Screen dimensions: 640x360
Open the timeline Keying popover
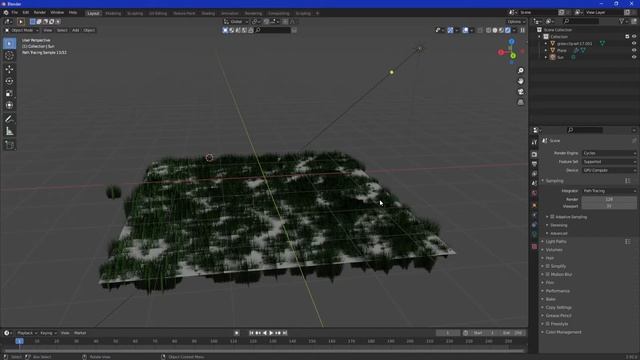48,333
